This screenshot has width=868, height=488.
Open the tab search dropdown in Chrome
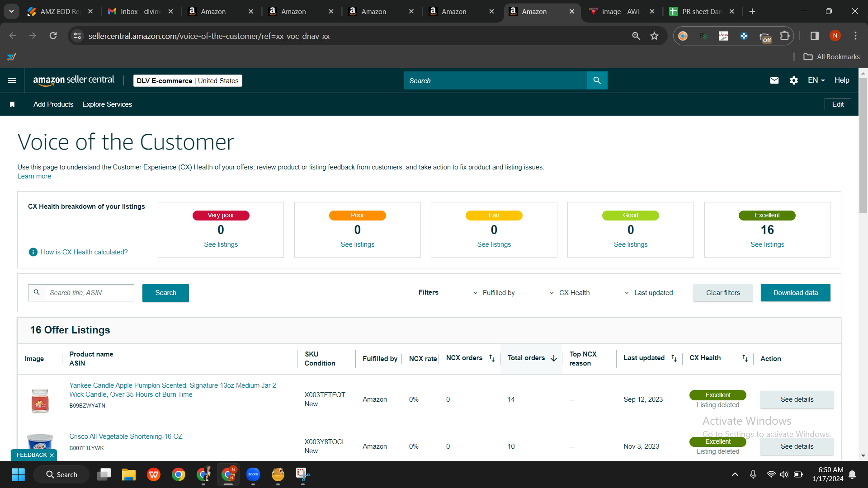pos(11,11)
